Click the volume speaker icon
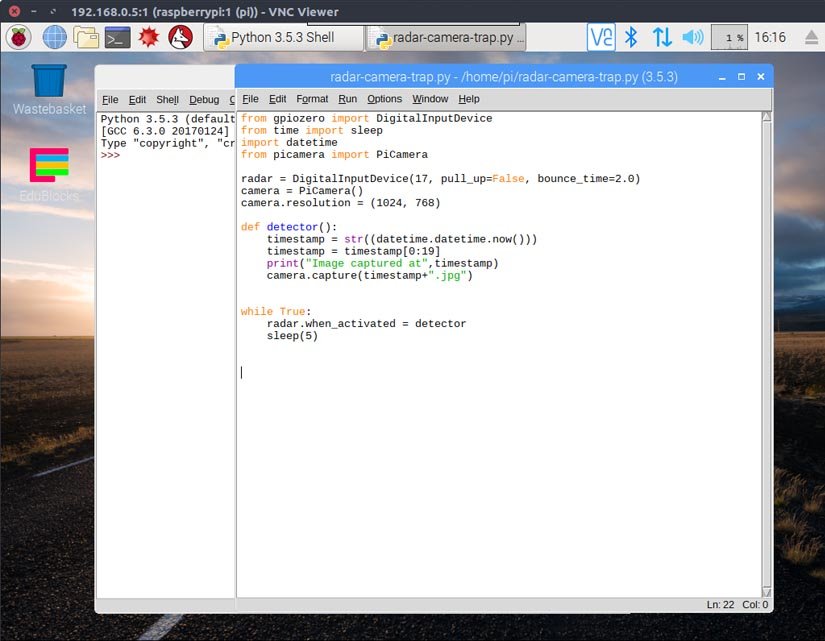The image size is (825, 641). [692, 38]
